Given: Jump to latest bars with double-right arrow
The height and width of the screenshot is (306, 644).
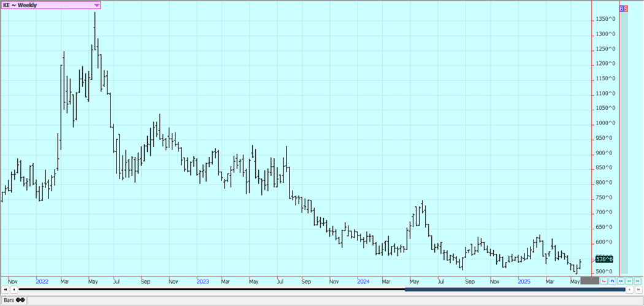Looking at the screenshot, I should (638, 289).
